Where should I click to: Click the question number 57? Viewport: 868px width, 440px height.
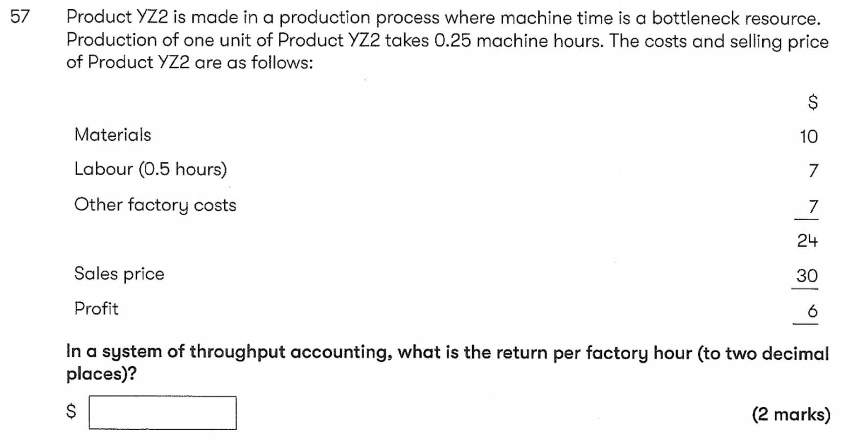(20, 17)
